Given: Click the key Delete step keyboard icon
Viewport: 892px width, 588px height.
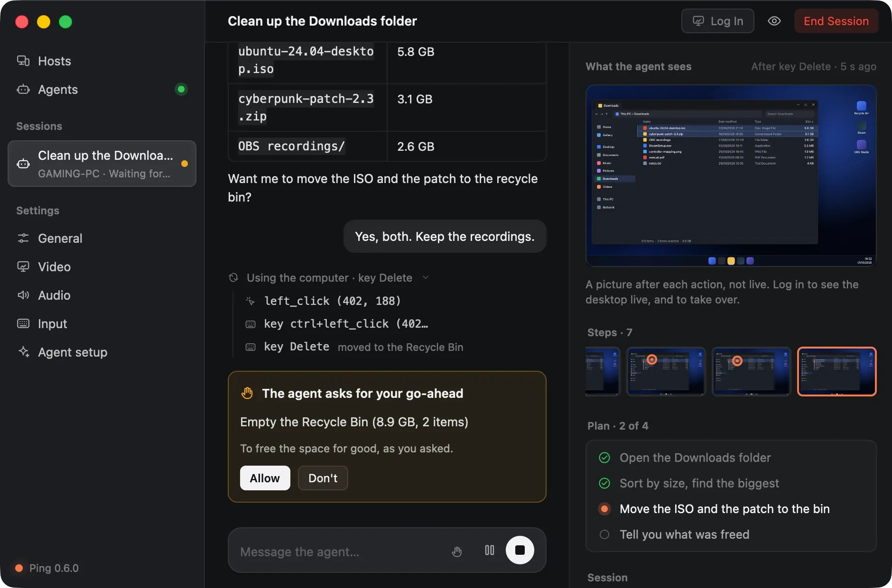Looking at the screenshot, I should coord(251,347).
